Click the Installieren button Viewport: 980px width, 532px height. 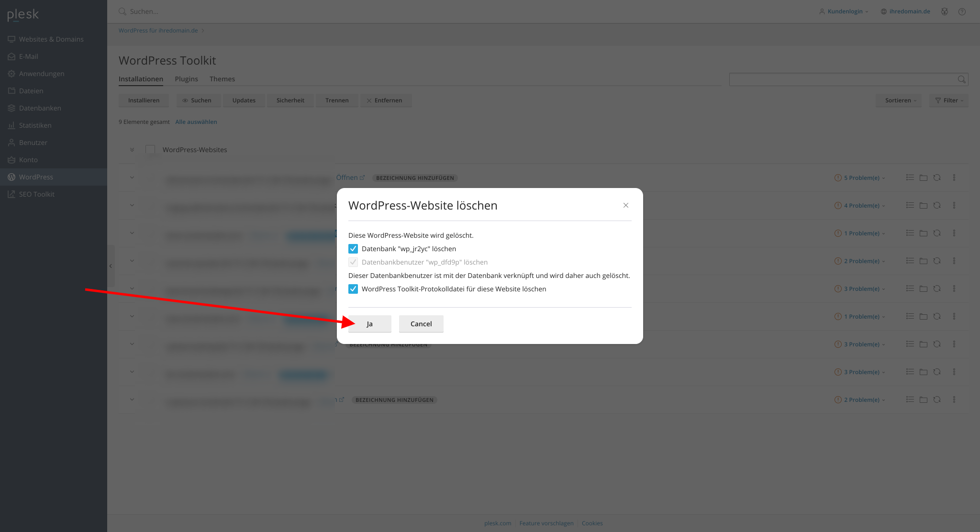click(144, 100)
